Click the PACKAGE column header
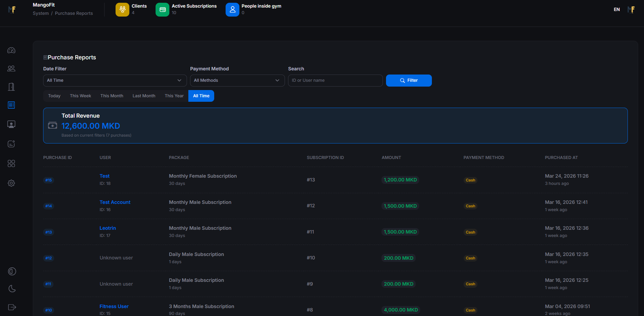Screen dimensions: 644x316 pos(179,158)
